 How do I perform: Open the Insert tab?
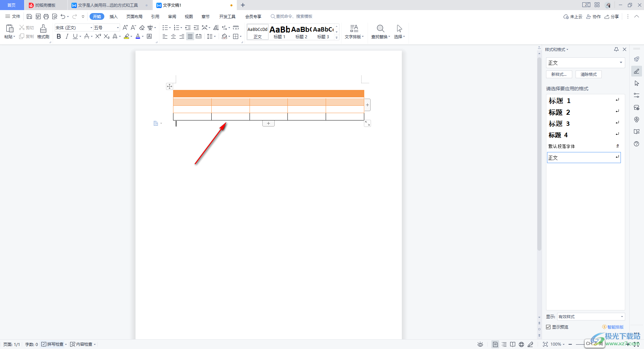tap(114, 16)
